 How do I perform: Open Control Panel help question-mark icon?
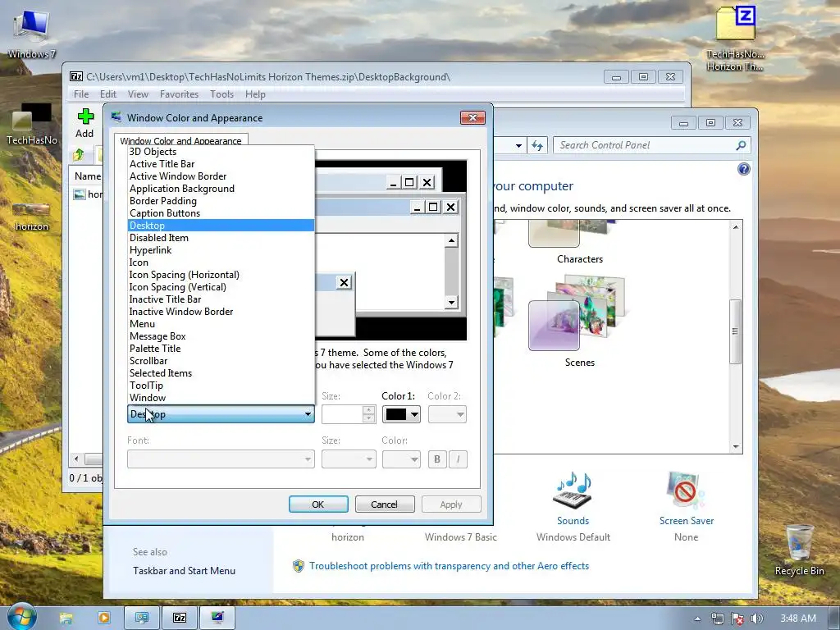[743, 169]
